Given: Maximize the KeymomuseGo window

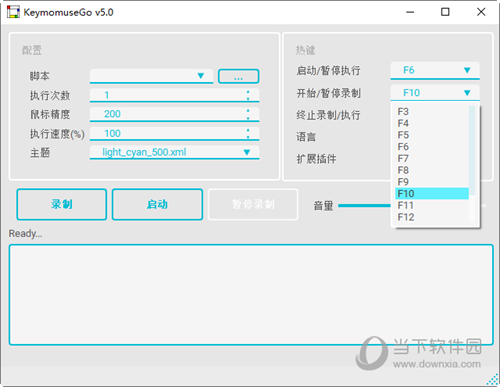Looking at the screenshot, I should coord(445,12).
